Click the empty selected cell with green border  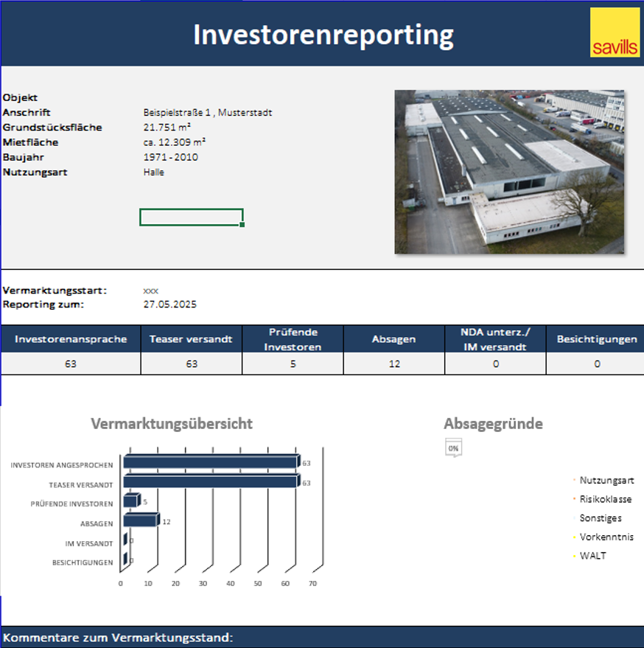coord(191,217)
